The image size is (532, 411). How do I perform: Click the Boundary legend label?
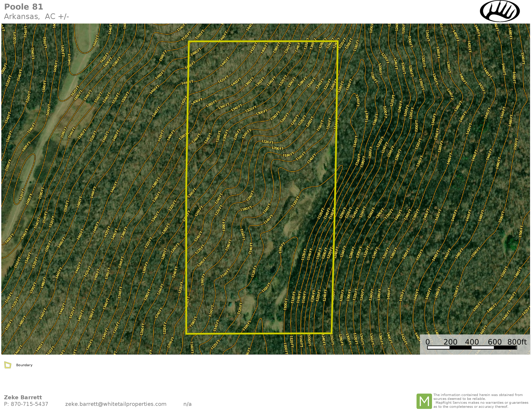pos(24,365)
